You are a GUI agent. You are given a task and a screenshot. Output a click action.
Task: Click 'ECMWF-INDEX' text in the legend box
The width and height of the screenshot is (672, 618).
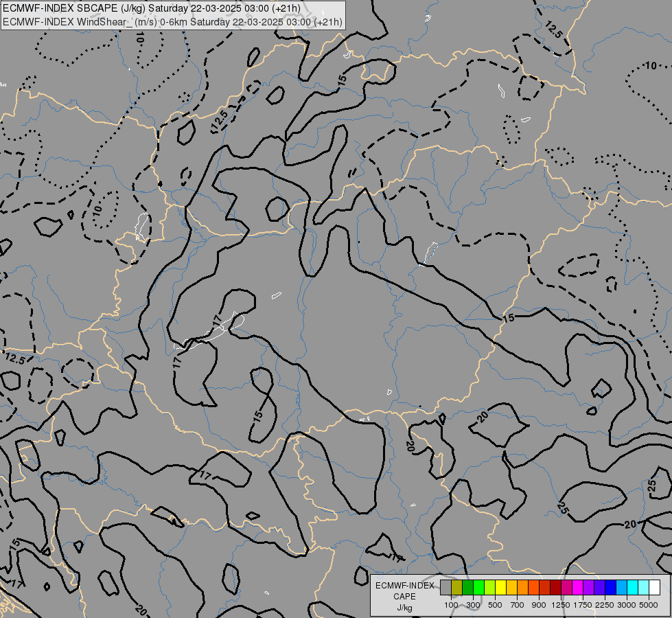point(404,586)
